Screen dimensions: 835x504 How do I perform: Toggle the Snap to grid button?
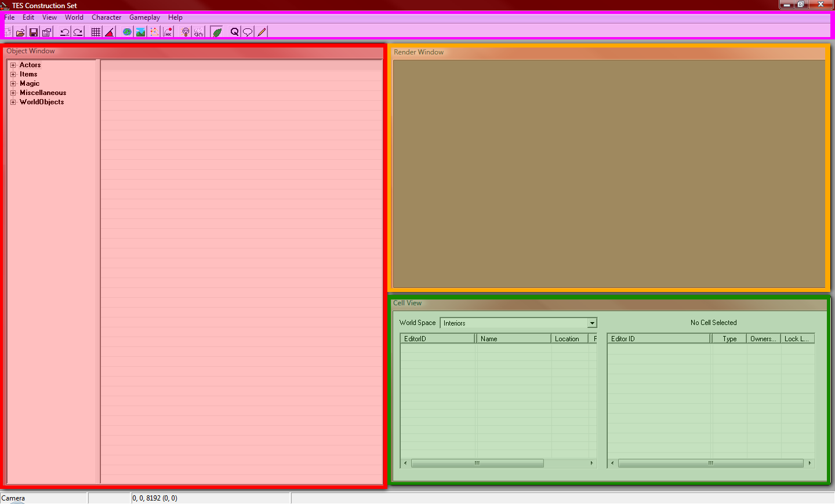pos(96,32)
